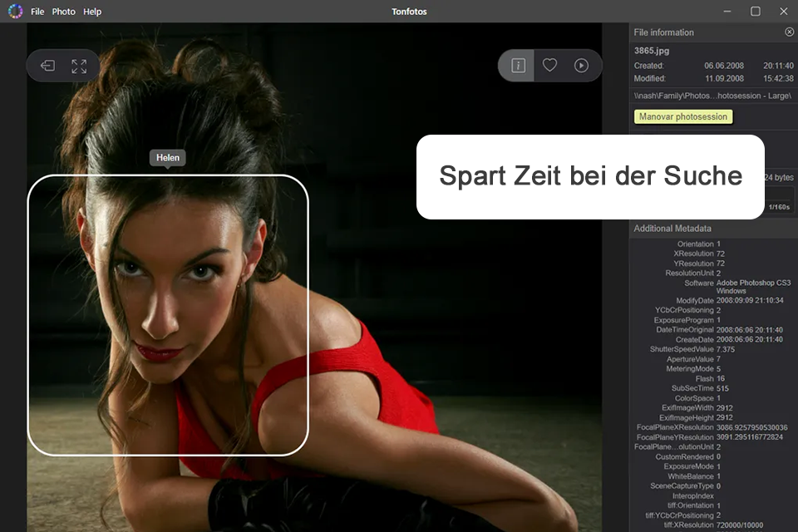798x532 pixels.
Task: Select the Orientation 1 metadata row
Action: [x=699, y=244]
